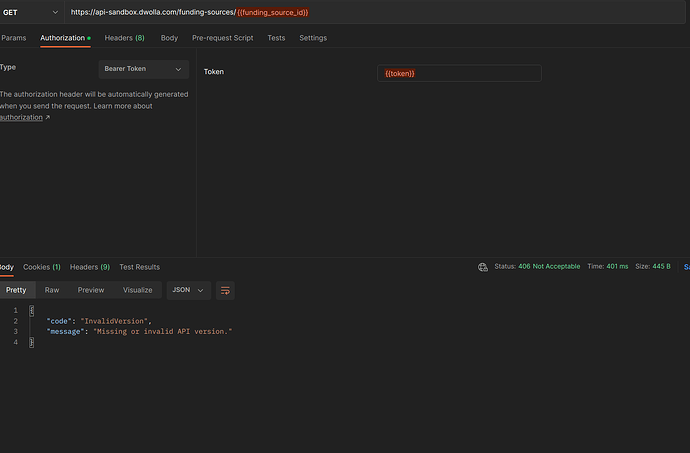Click the Token input field
The image size is (690, 453).
[x=459, y=73]
